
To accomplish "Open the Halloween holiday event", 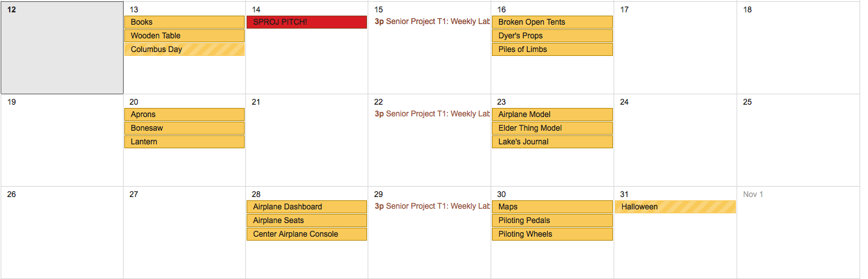I will [675, 207].
